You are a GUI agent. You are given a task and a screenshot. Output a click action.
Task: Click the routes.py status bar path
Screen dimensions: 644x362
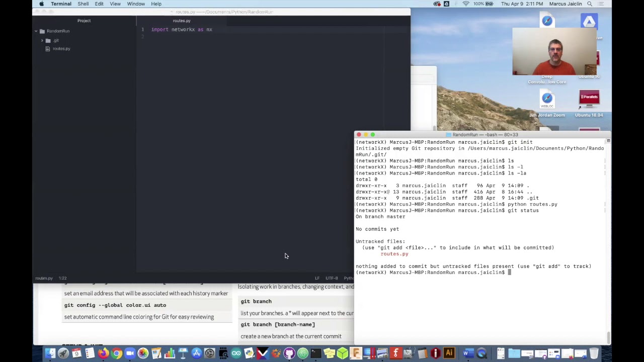coord(44,278)
